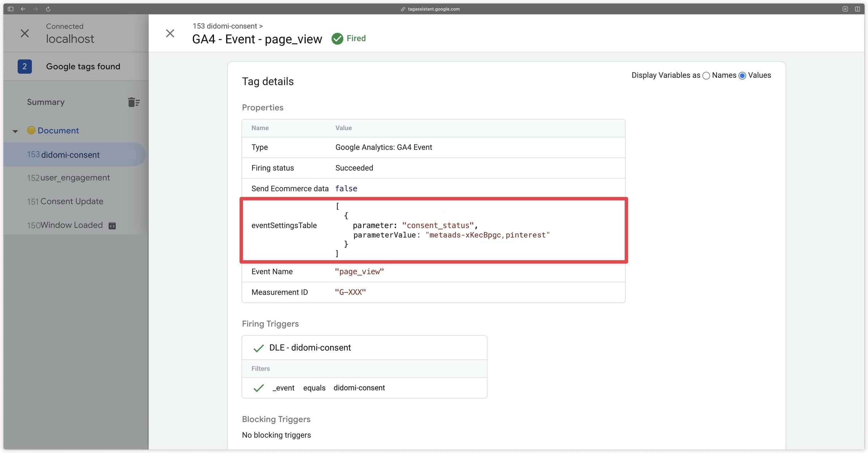Click the "metaads-xKecBpgc,pinterest" parameter value
Screen dimensions: 868x453
[x=488, y=235]
